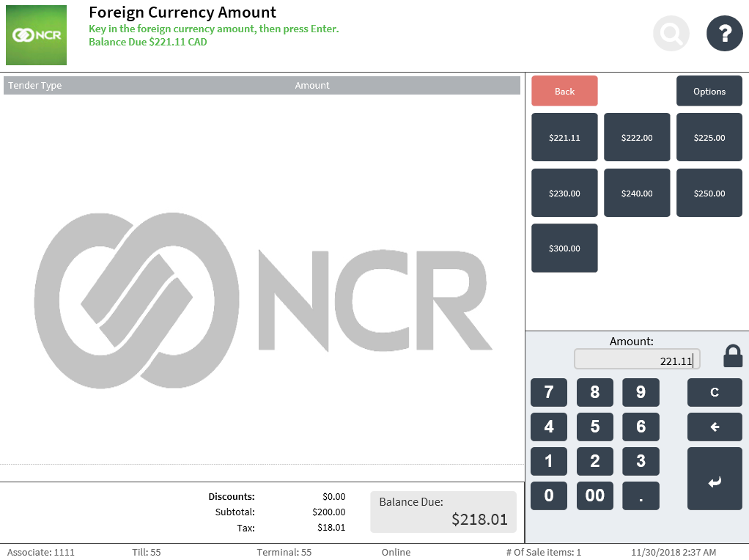Click the Balance Due $218.01 panel

(443, 512)
